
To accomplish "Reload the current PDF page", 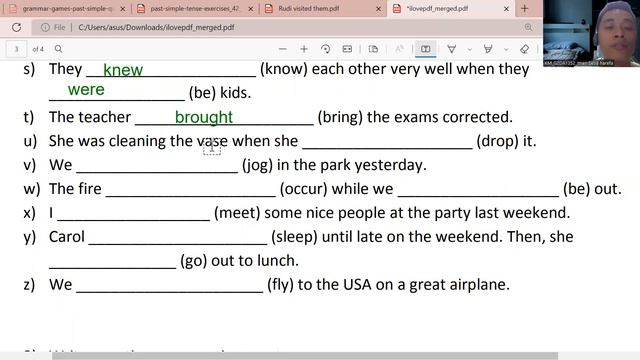I will pos(16,27).
